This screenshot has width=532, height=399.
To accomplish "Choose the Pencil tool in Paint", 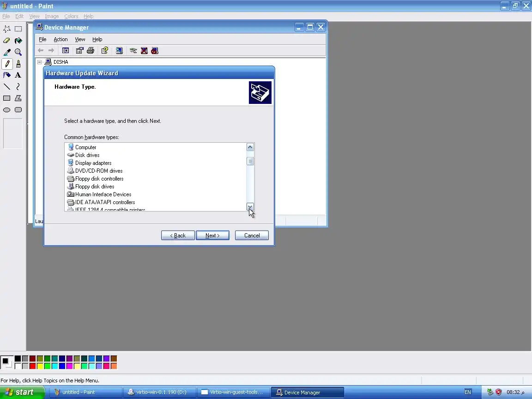I will coord(7,63).
